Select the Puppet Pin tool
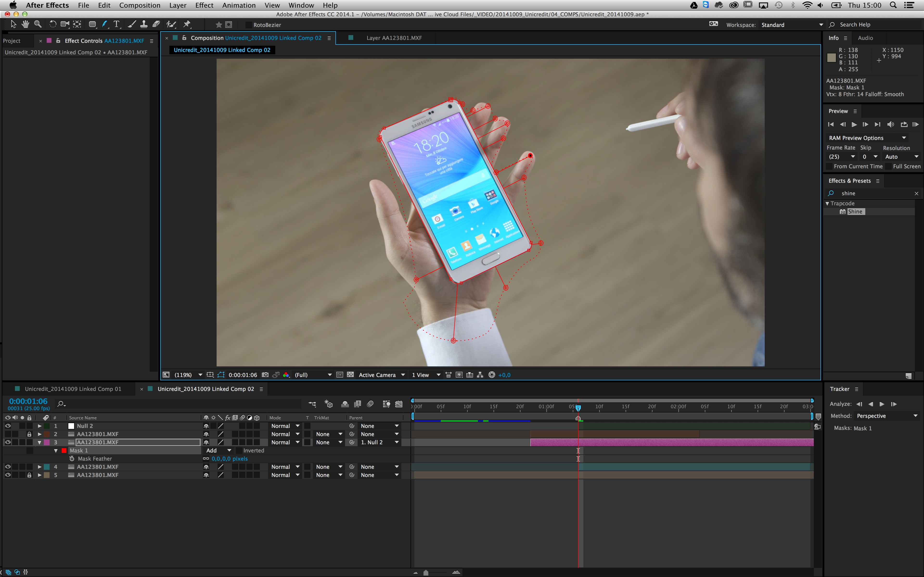 tap(187, 25)
